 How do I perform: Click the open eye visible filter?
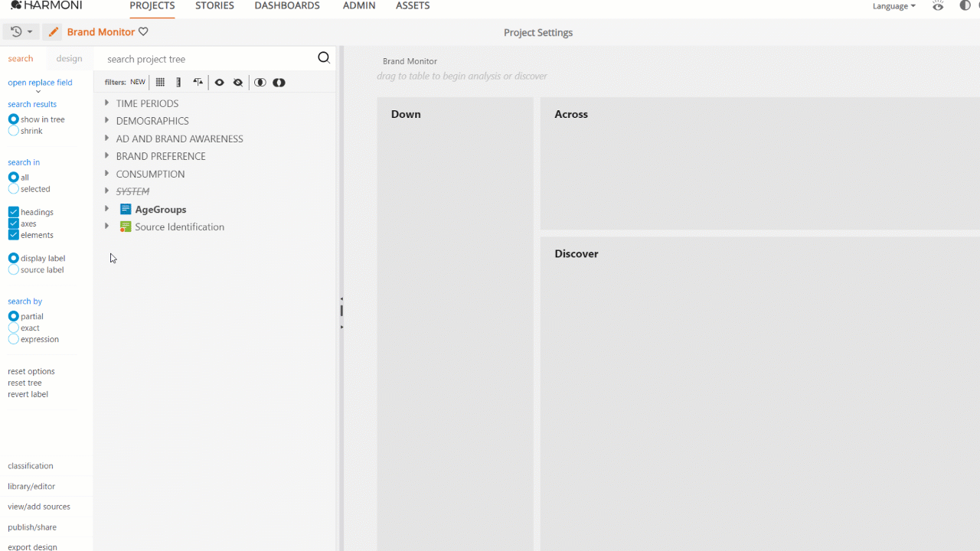click(x=219, y=82)
